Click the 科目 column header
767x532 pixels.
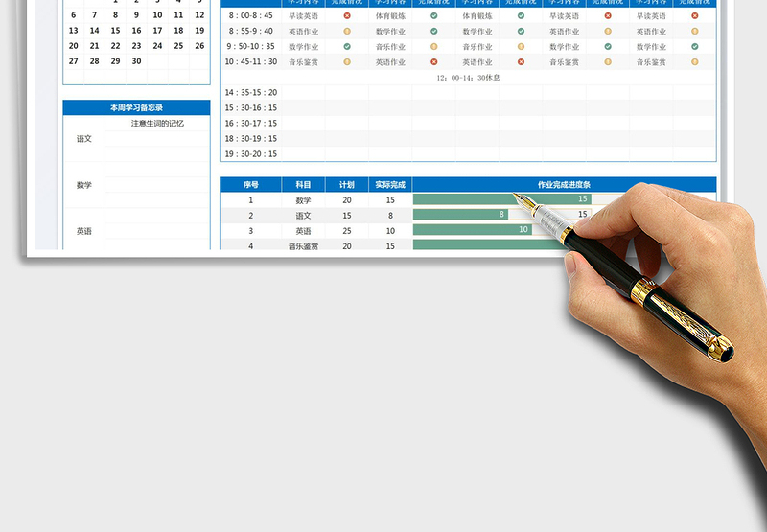pyautogui.click(x=303, y=184)
